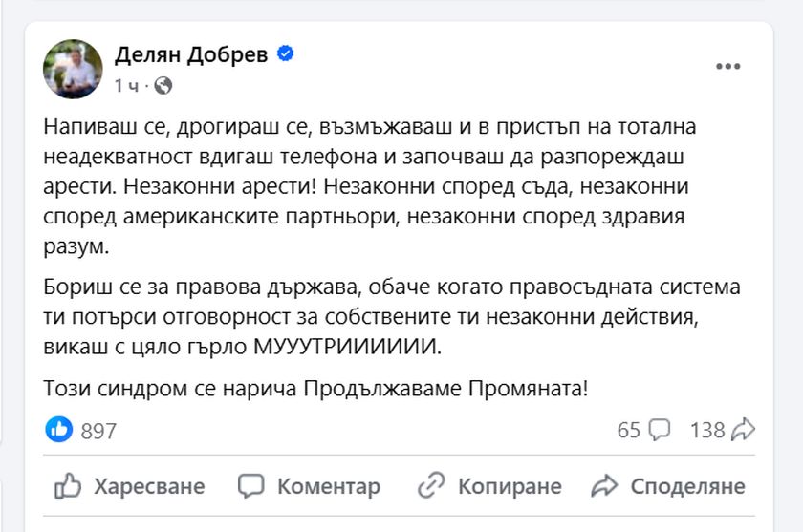This screenshot has width=803, height=532.
Task: View the 138 shares count
Action: 707,430
